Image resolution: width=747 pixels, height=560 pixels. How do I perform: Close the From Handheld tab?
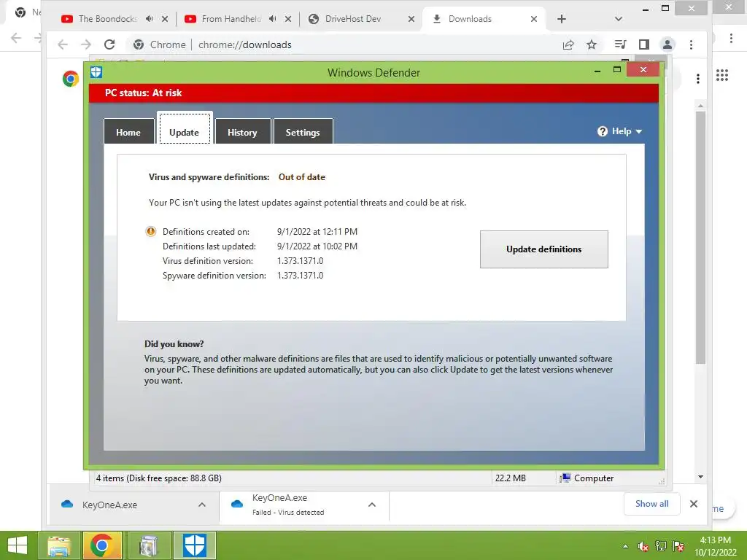[288, 19]
